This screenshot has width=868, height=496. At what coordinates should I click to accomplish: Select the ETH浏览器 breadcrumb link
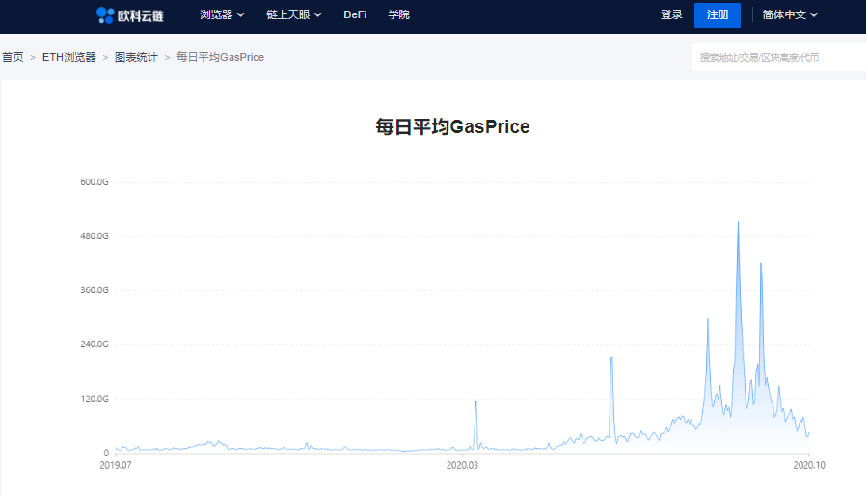pos(69,57)
